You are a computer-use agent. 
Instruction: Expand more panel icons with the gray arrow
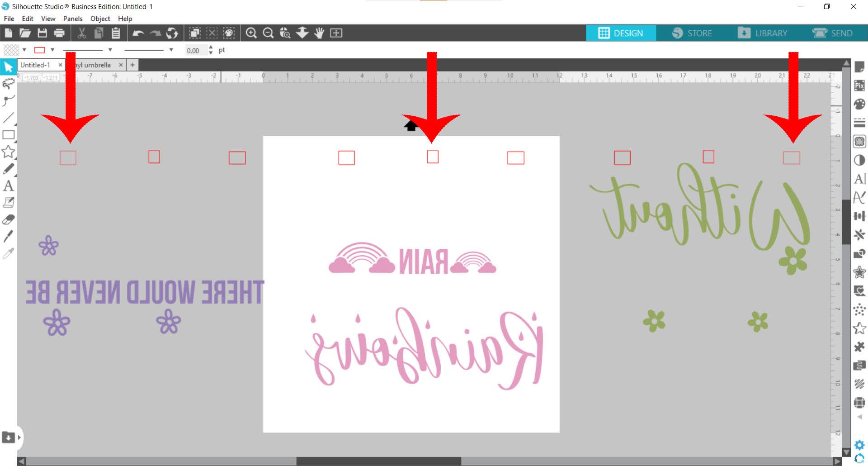[x=859, y=417]
